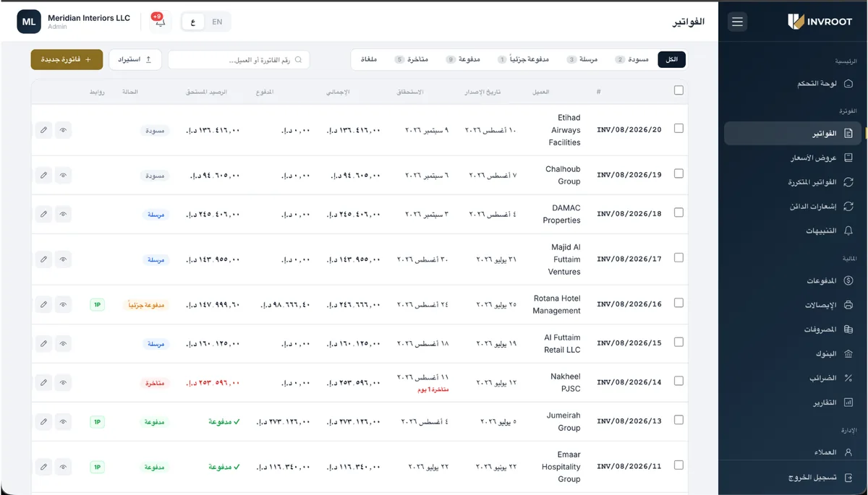Screen dimensions: 868x495
Task: Open الفواتير invoices in sidebar
Action: pyautogui.click(x=793, y=134)
